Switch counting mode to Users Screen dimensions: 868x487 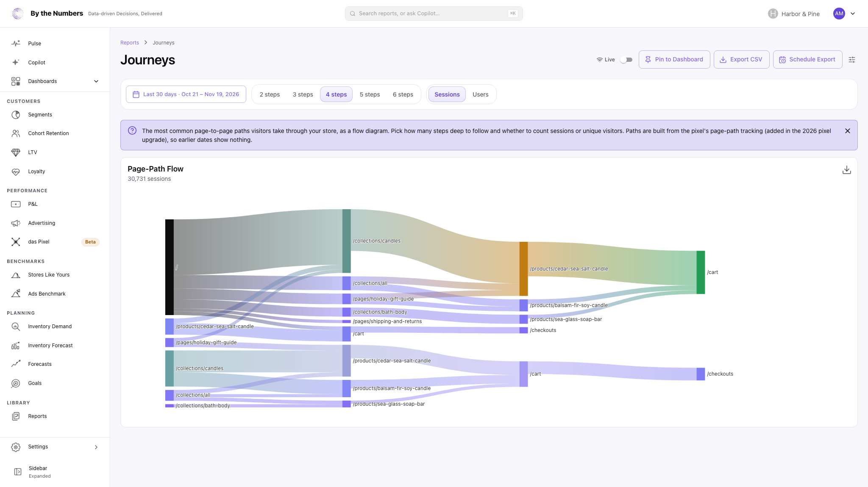pyautogui.click(x=480, y=94)
